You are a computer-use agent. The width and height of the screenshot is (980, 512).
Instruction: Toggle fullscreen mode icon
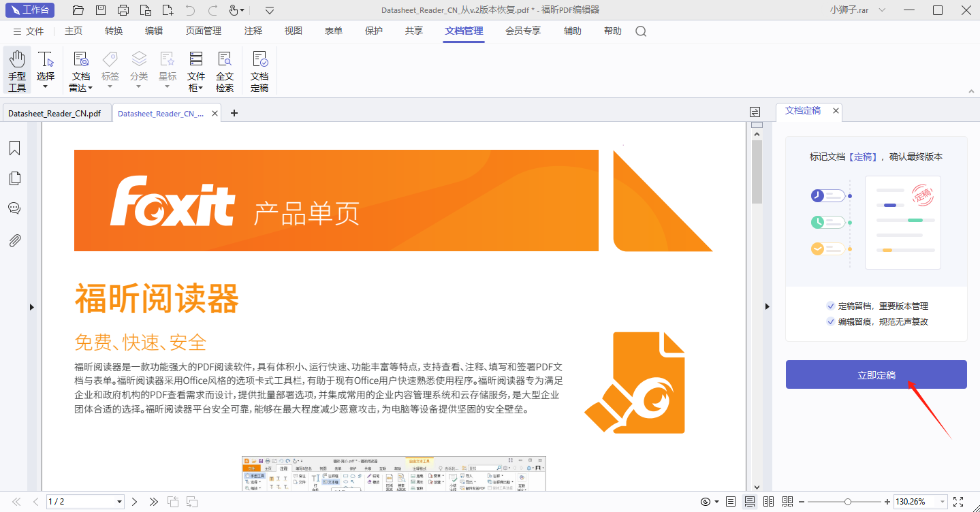[958, 502]
